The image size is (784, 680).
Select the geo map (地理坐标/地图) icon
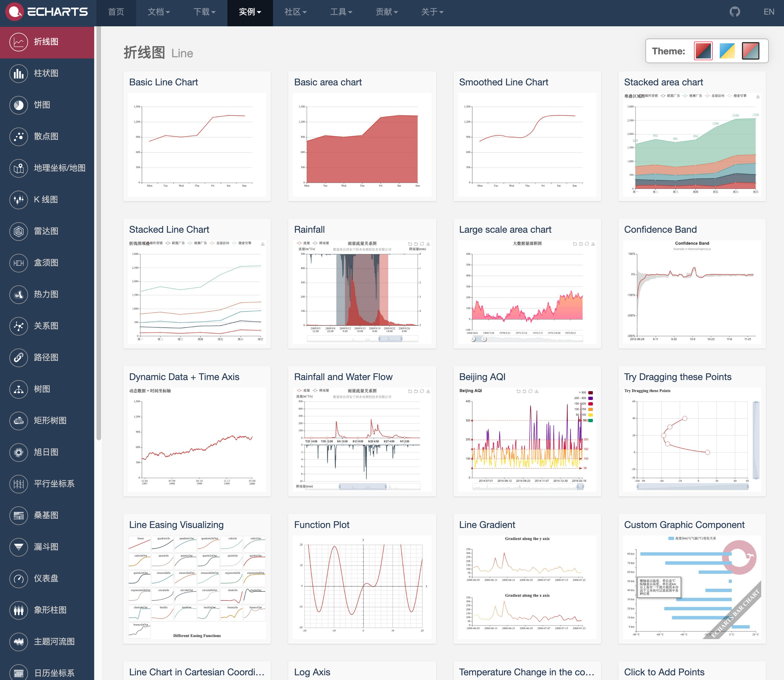click(x=19, y=168)
